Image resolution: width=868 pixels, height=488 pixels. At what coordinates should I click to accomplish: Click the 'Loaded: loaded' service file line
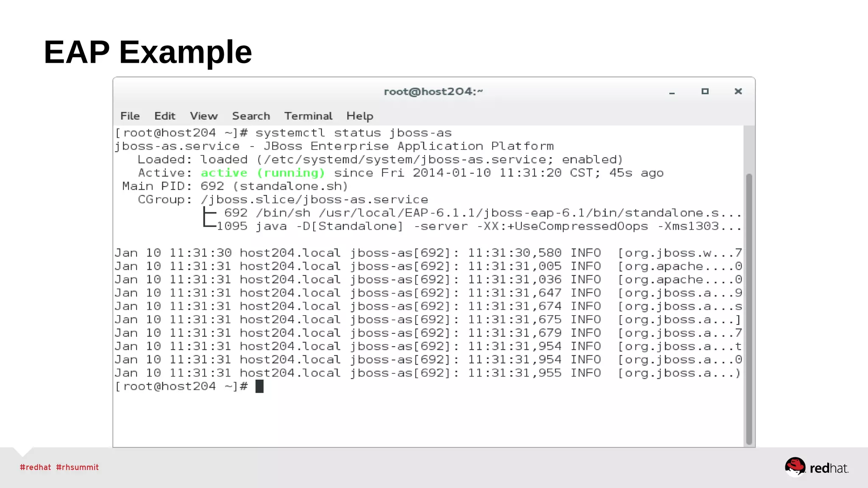(x=380, y=160)
